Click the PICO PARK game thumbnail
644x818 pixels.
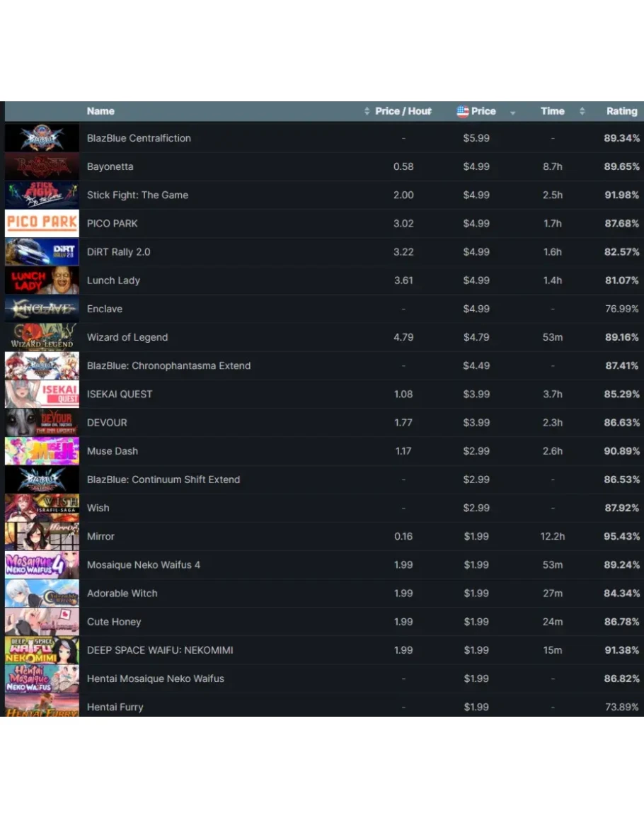coord(42,223)
